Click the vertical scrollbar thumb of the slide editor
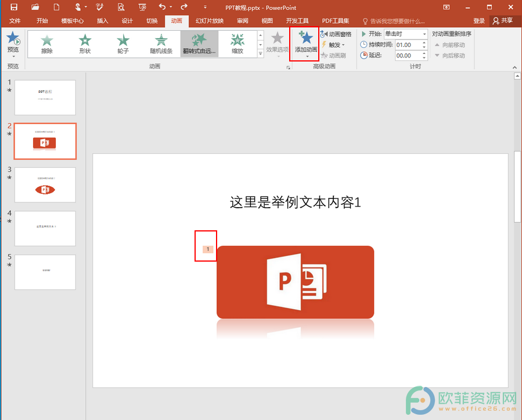522x420 pixels. tap(517, 186)
